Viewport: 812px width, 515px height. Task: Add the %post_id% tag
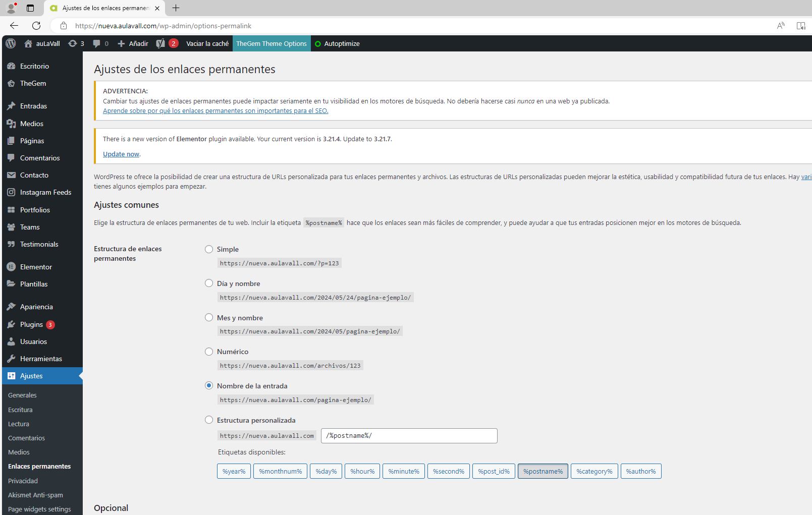(x=494, y=471)
